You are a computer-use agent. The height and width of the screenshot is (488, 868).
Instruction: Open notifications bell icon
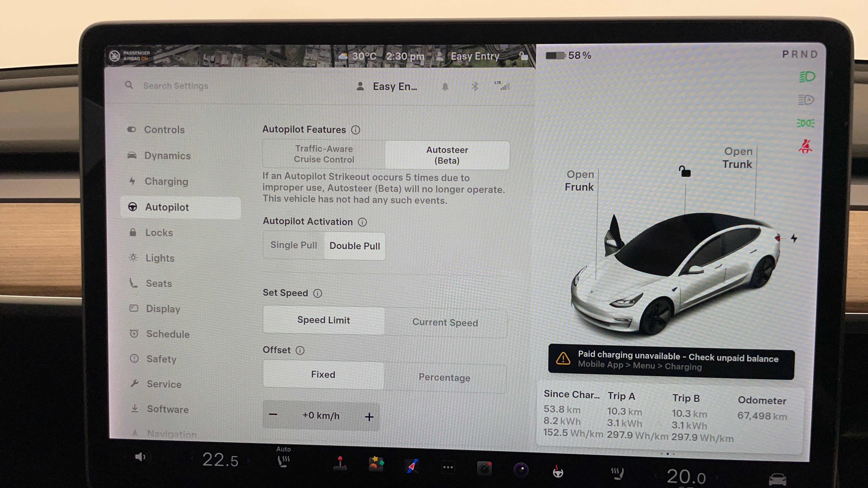[445, 87]
